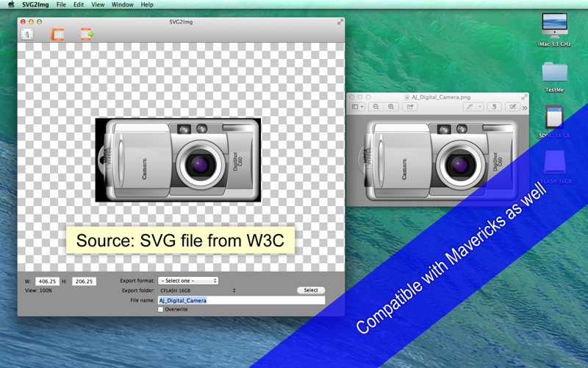The image size is (588, 368).
Task: Rotate the image in Preview
Action: 494,107
